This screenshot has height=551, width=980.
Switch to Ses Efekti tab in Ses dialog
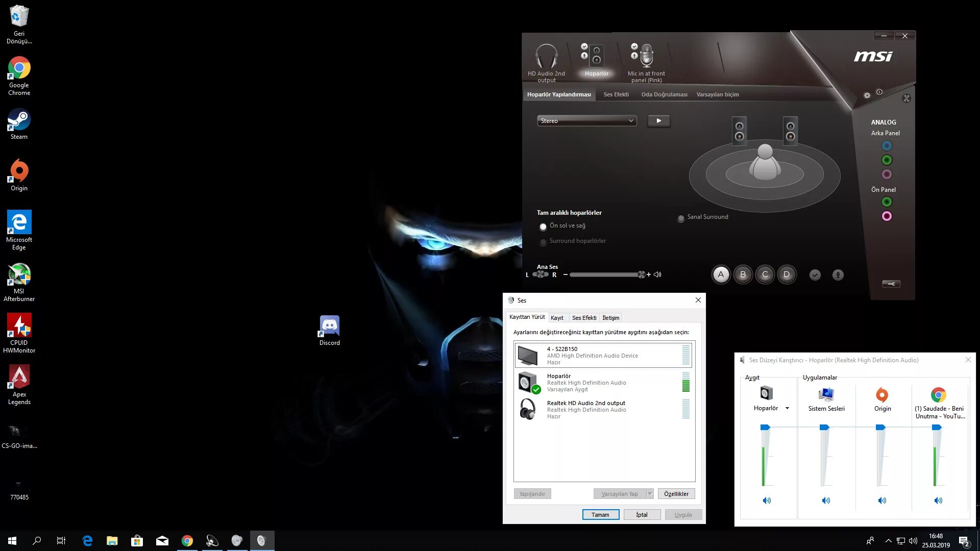tap(583, 317)
